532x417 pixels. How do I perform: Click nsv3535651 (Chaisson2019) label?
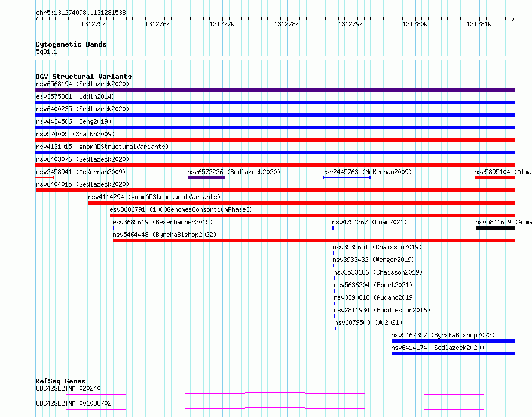pos(377,247)
